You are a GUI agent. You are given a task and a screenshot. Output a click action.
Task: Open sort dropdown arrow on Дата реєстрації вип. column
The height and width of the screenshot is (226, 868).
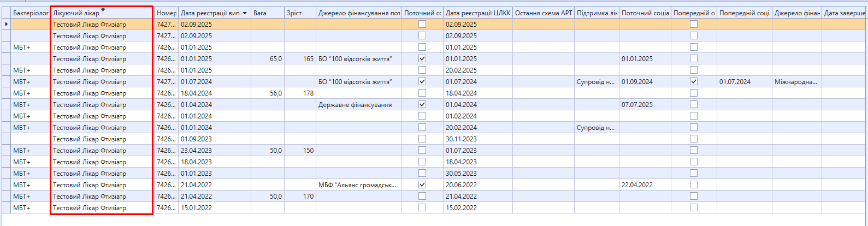click(x=245, y=13)
